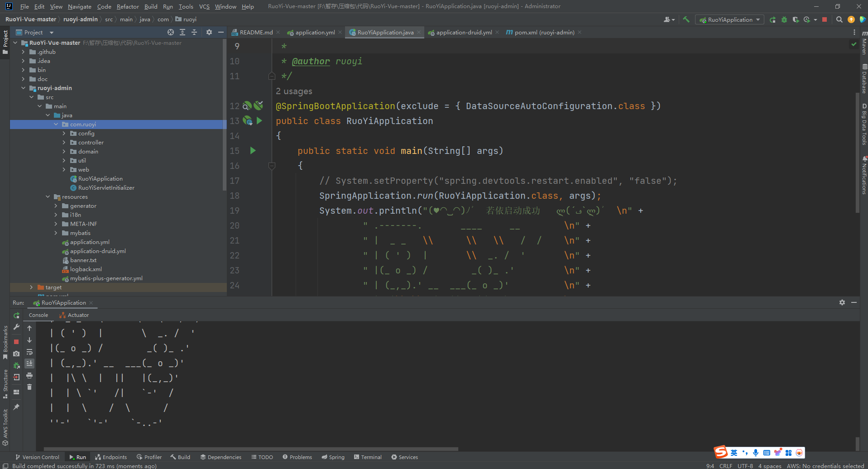Select RuoYiServletInitializer class in tree

click(106, 188)
